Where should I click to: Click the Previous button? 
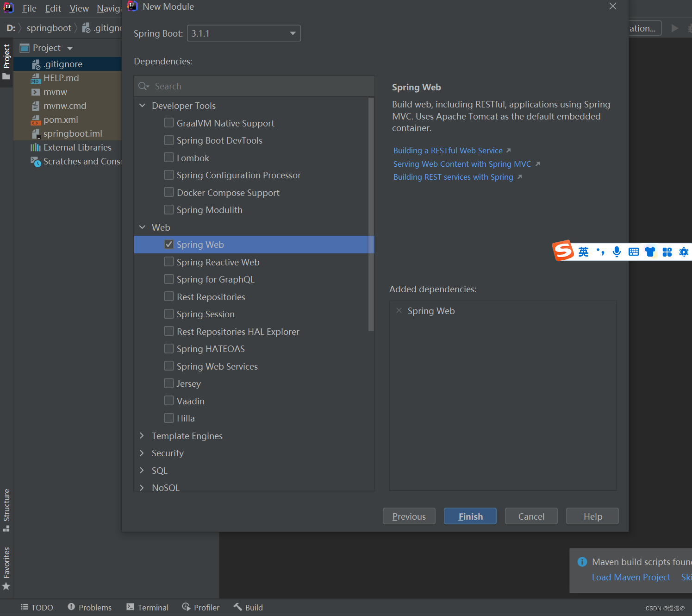coord(409,516)
